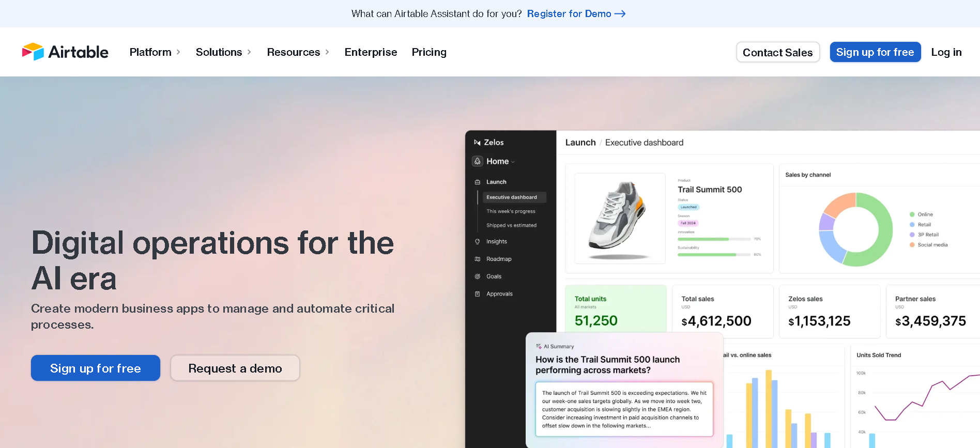Click the Units Sold Trend chart title
Screen dimensions: 980x448
(x=879, y=356)
